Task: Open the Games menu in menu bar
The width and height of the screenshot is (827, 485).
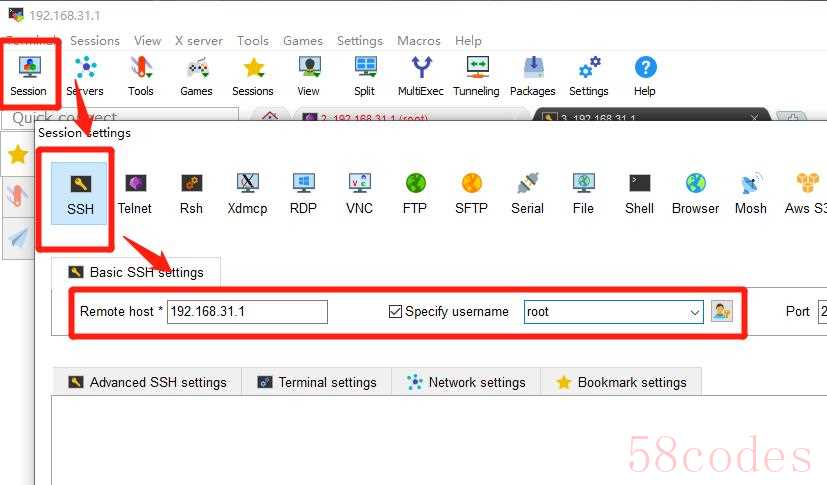Action: 303,41
